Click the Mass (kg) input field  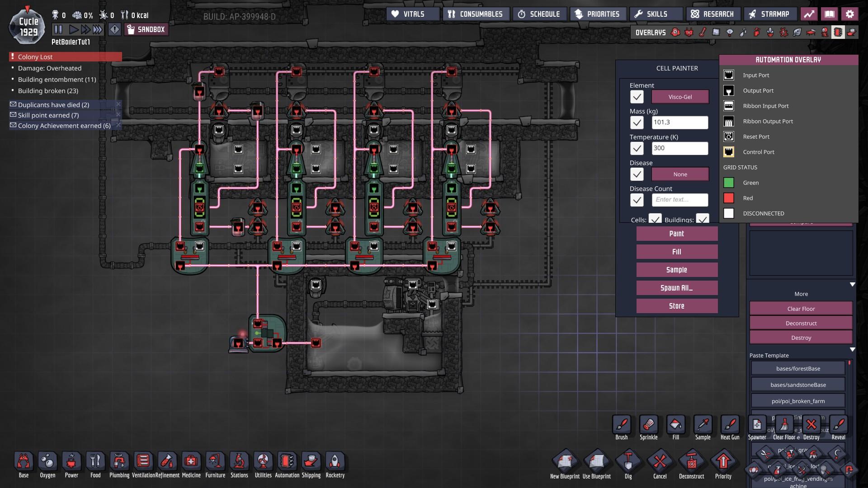pos(680,122)
